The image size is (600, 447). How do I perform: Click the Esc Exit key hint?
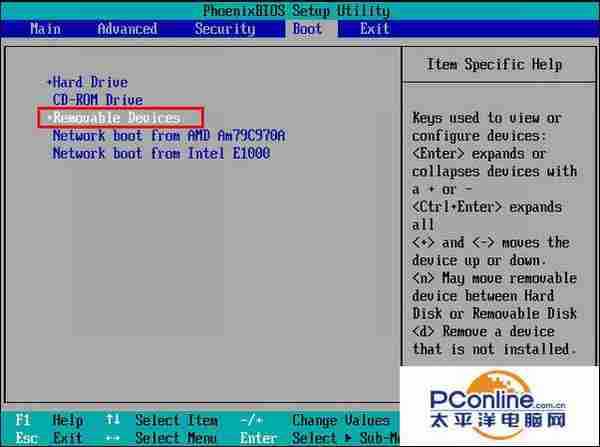click(45, 438)
